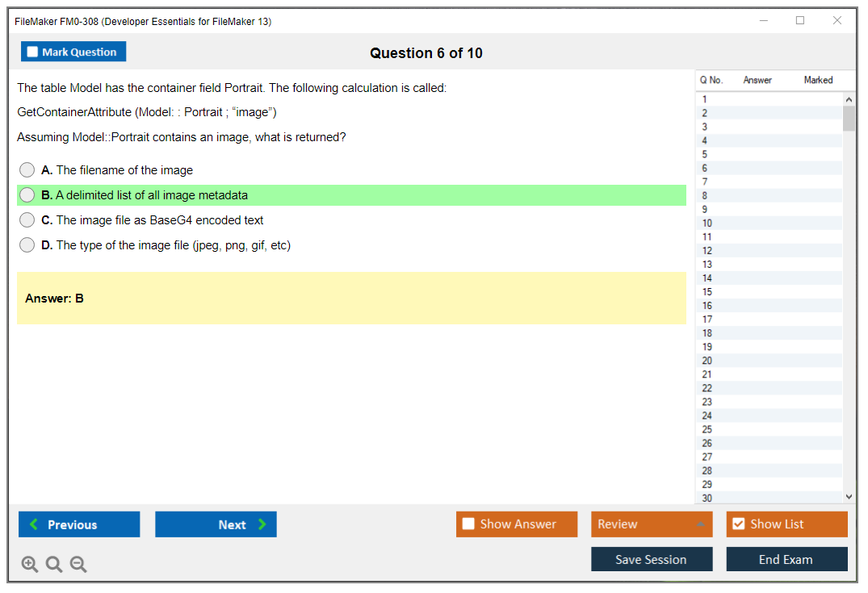Screen dimensions: 868x593
Task: Click the green right arrow on Next
Action: 262,524
